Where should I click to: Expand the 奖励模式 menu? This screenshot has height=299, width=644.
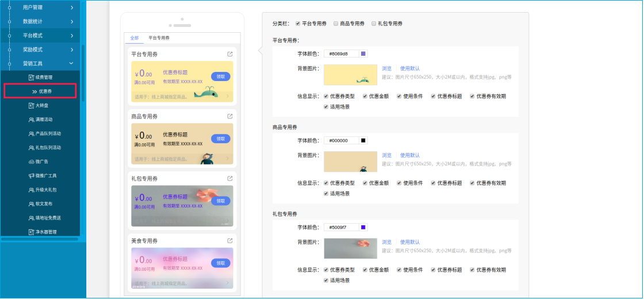click(x=40, y=49)
